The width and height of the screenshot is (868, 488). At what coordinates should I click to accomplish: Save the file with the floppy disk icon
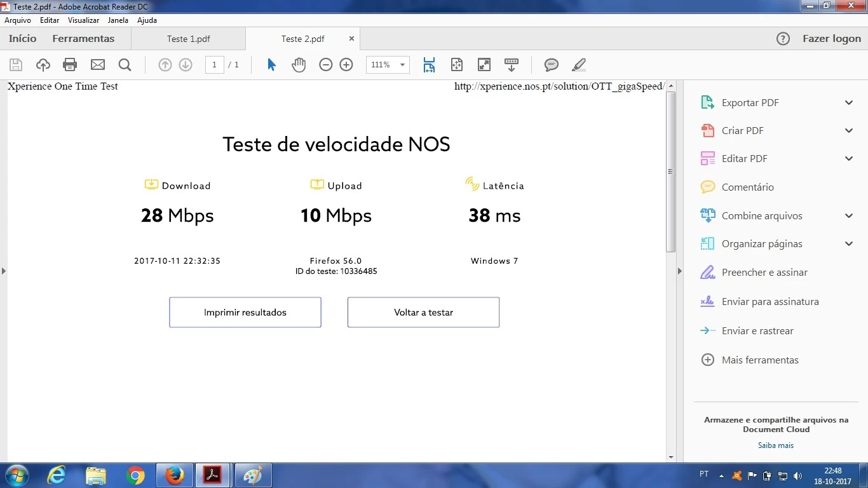click(x=16, y=65)
